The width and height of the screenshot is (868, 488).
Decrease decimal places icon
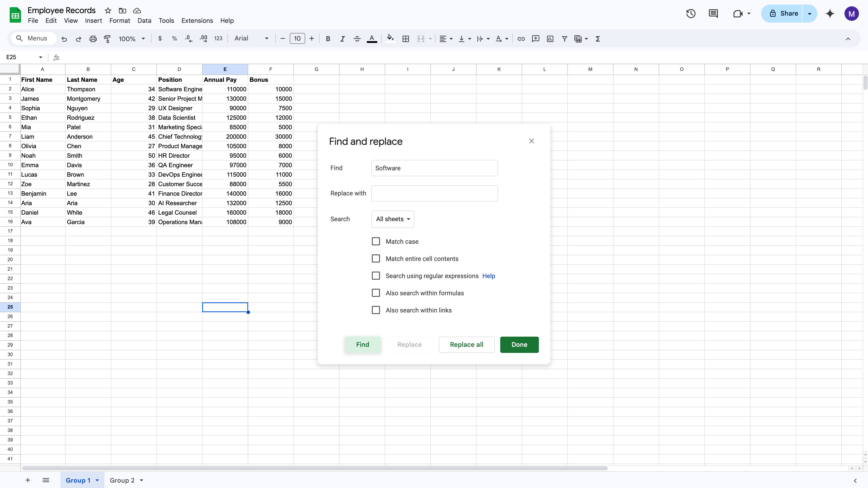coord(189,39)
